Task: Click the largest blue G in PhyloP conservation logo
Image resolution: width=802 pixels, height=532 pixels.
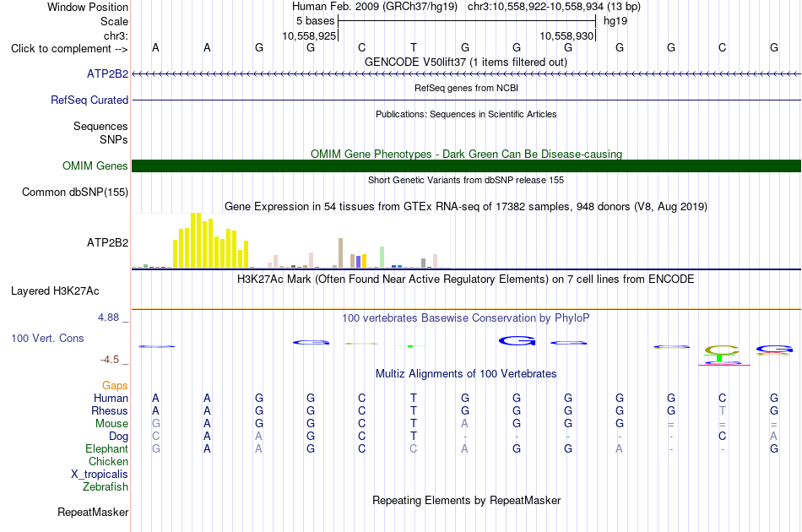Action: click(x=518, y=340)
